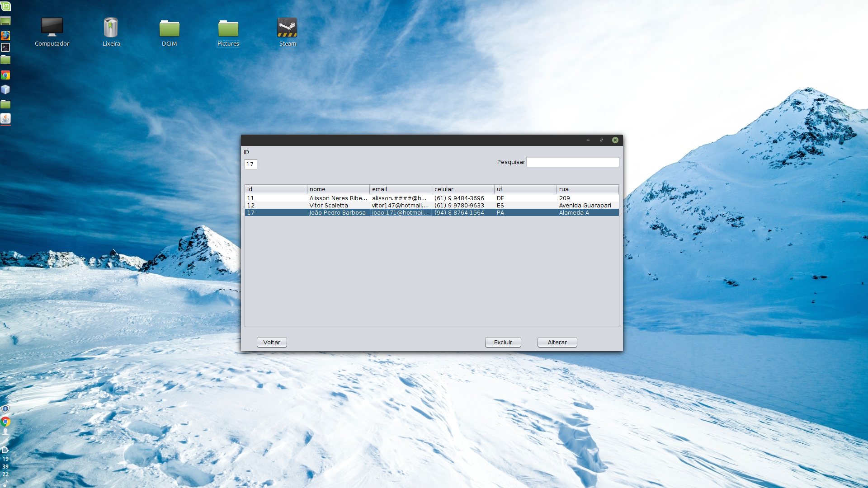Viewport: 868px width, 488px height.
Task: Click the alisson.####@h... email cell
Action: [401, 198]
